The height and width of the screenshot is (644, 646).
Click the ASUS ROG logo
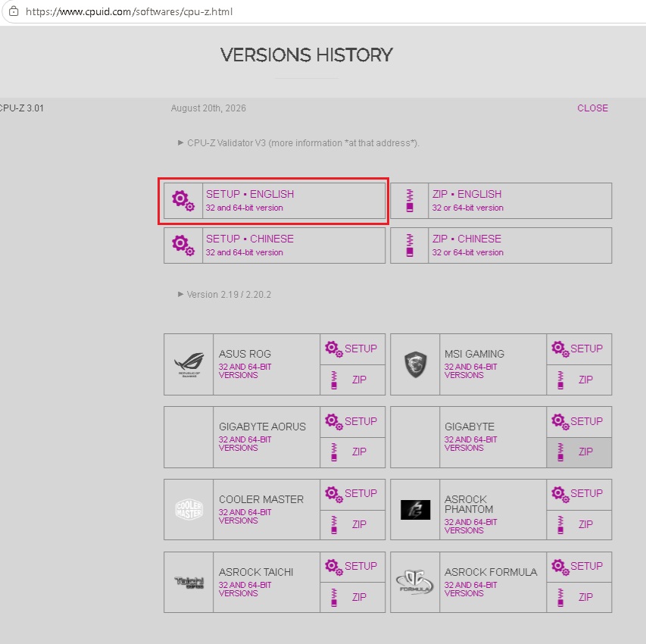point(189,364)
